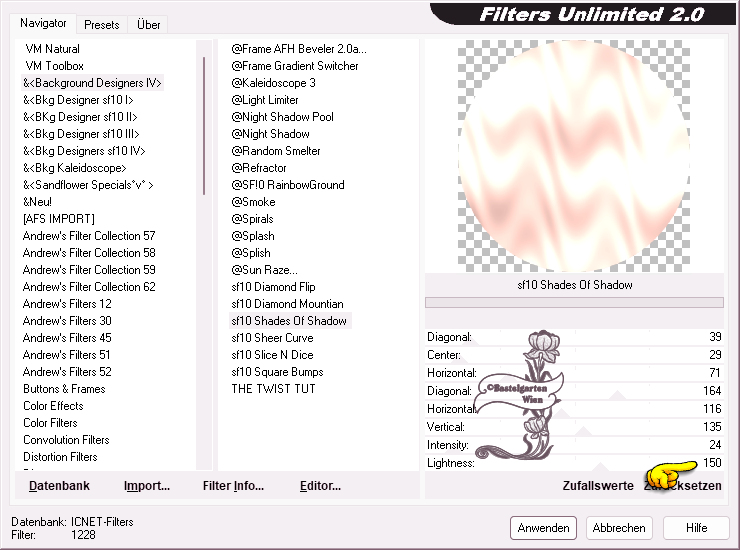Choose @Splash filter
Viewport: 740px width, 550px height.
[252, 236]
